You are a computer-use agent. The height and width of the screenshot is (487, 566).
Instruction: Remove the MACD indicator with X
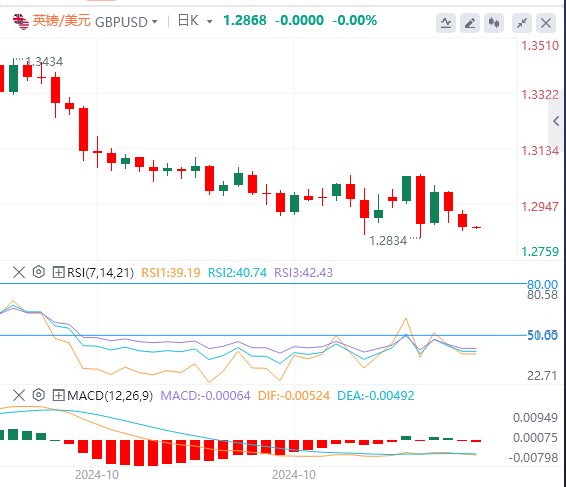pyautogui.click(x=19, y=395)
